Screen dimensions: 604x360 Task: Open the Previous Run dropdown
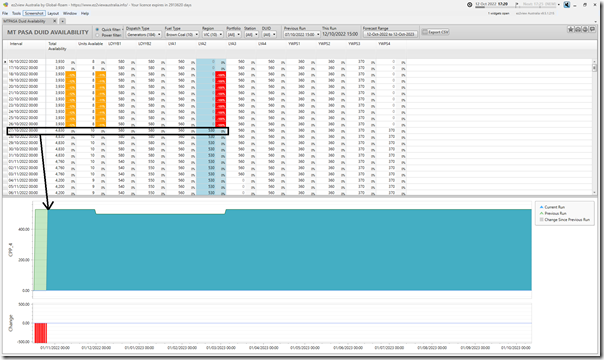302,34
